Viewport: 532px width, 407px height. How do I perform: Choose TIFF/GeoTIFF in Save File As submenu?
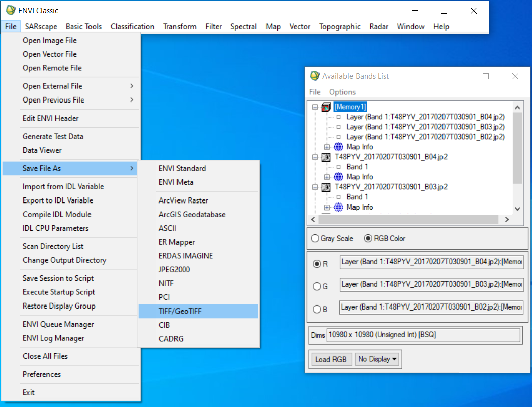click(198, 311)
